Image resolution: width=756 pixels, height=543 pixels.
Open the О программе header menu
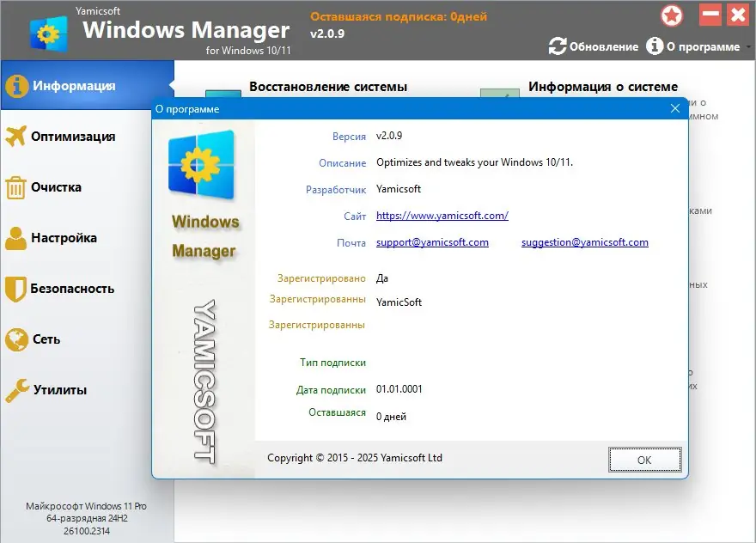(x=693, y=46)
